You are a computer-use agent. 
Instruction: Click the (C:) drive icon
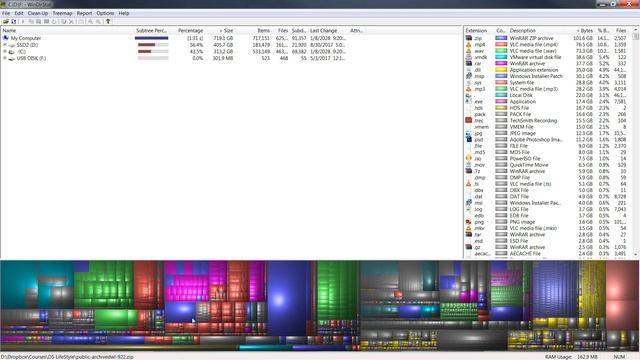12,52
